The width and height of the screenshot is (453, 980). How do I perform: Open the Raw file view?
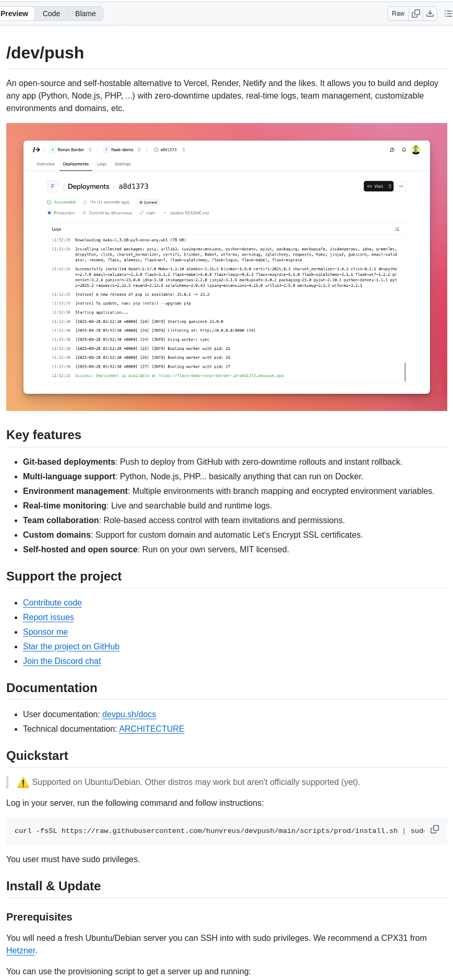click(397, 14)
